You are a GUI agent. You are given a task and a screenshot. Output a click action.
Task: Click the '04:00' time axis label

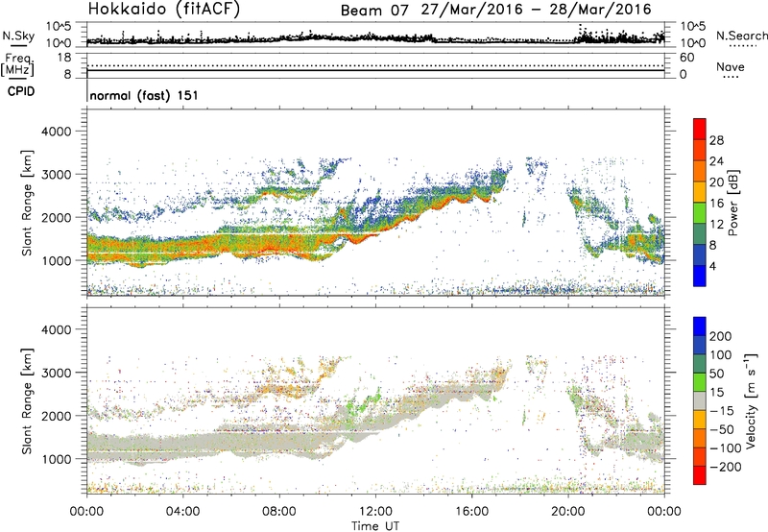(x=183, y=512)
